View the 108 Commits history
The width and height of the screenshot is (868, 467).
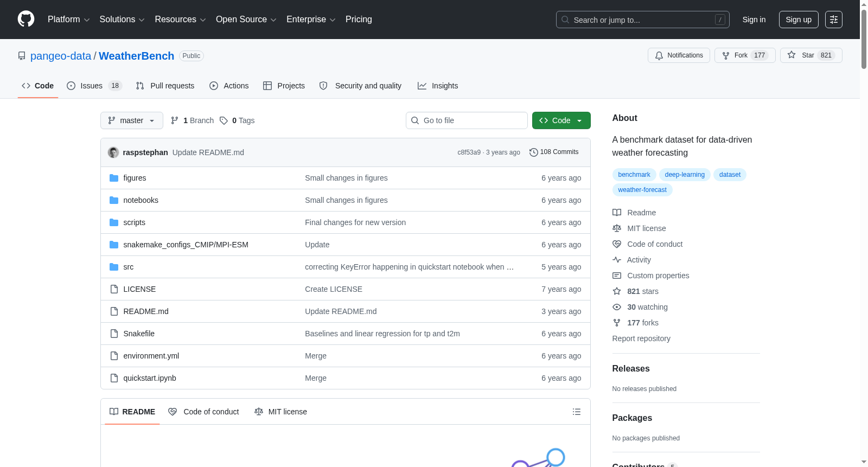click(554, 152)
